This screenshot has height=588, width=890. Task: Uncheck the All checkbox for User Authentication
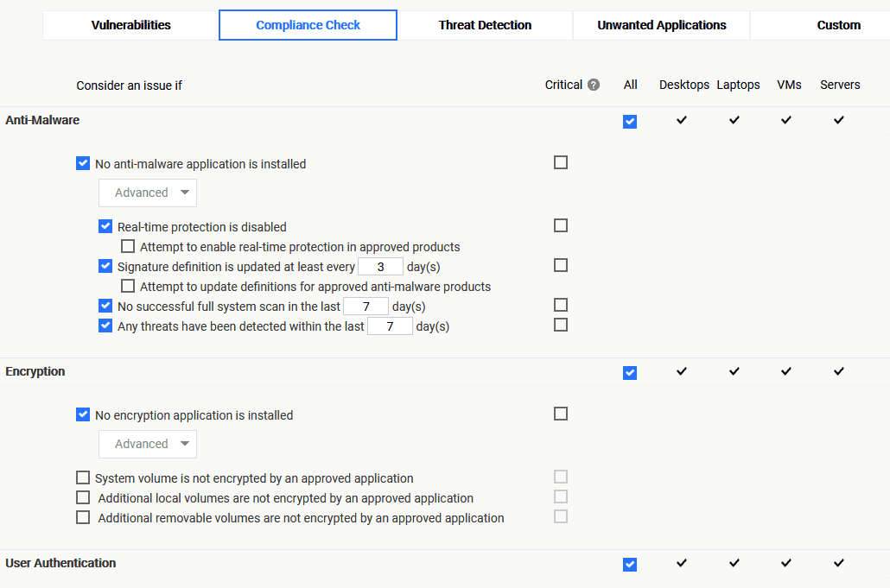pyautogui.click(x=630, y=564)
